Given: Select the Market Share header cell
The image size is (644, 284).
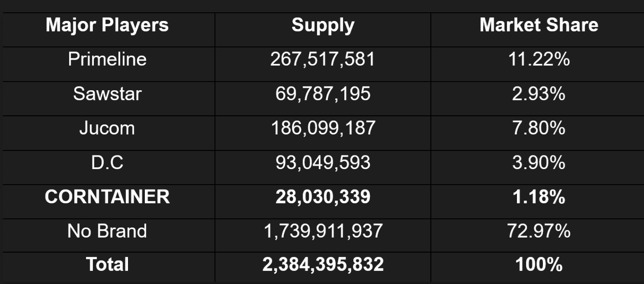Looking at the screenshot, I should point(539,25).
